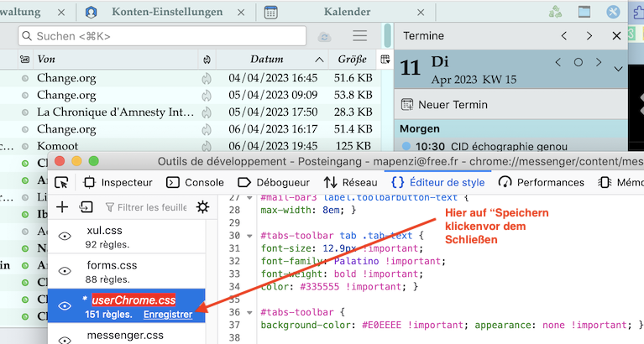
Task: Click the Filtrer les feuilles filter field
Action: pos(146,207)
